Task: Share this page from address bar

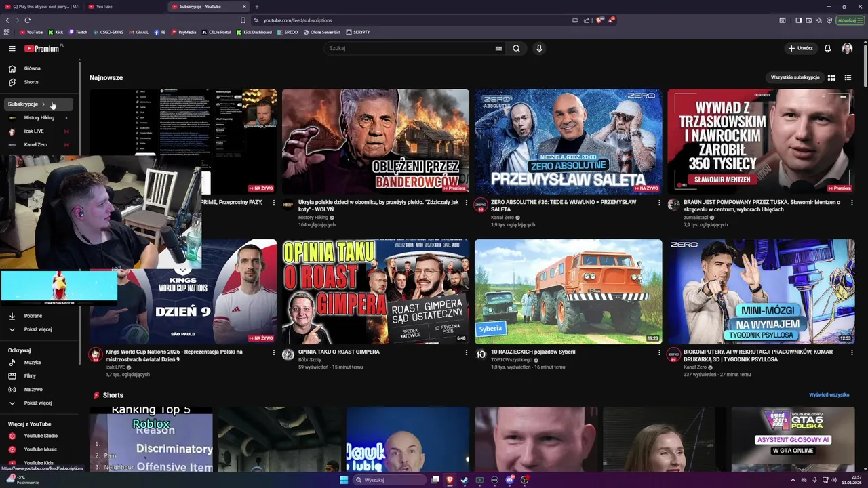Action: [x=586, y=20]
